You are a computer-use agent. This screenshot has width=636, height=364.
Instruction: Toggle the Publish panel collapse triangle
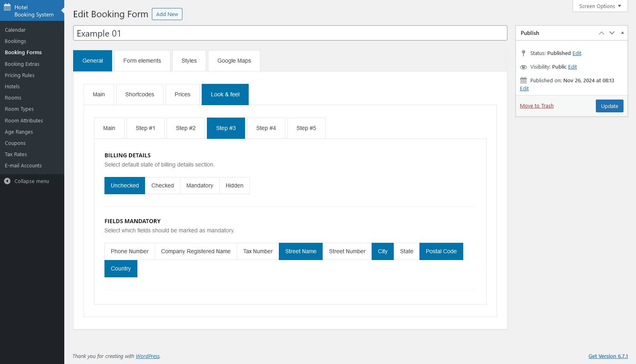coord(622,33)
